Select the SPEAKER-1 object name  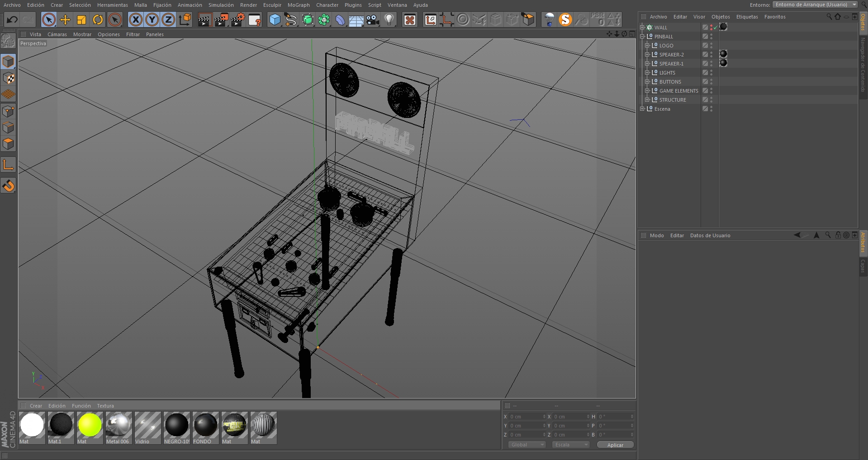[x=671, y=64]
